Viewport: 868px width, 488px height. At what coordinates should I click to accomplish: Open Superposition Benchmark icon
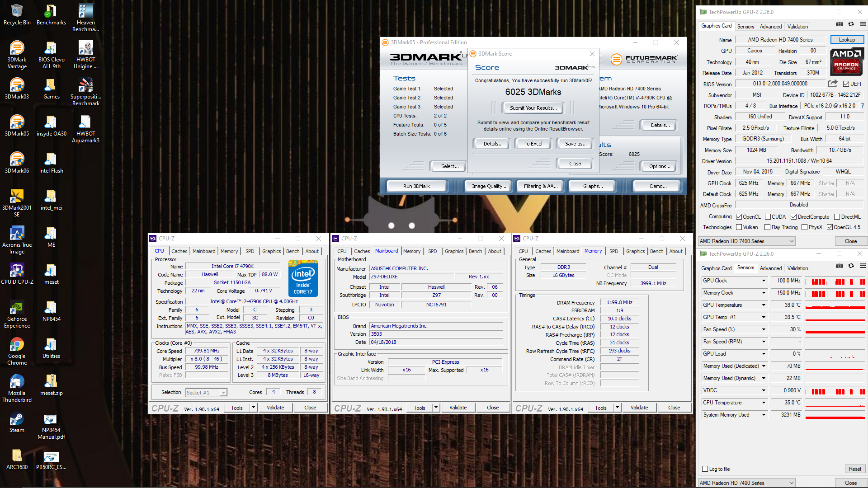coord(85,92)
